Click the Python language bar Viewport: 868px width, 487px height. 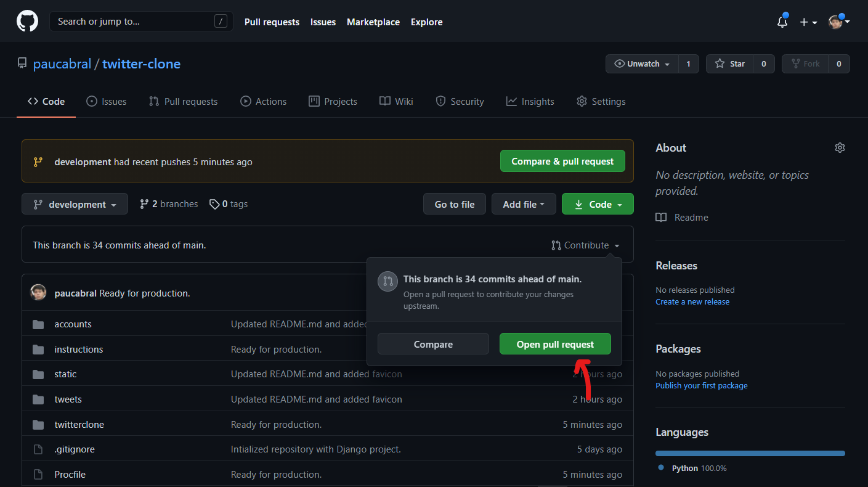(750, 454)
